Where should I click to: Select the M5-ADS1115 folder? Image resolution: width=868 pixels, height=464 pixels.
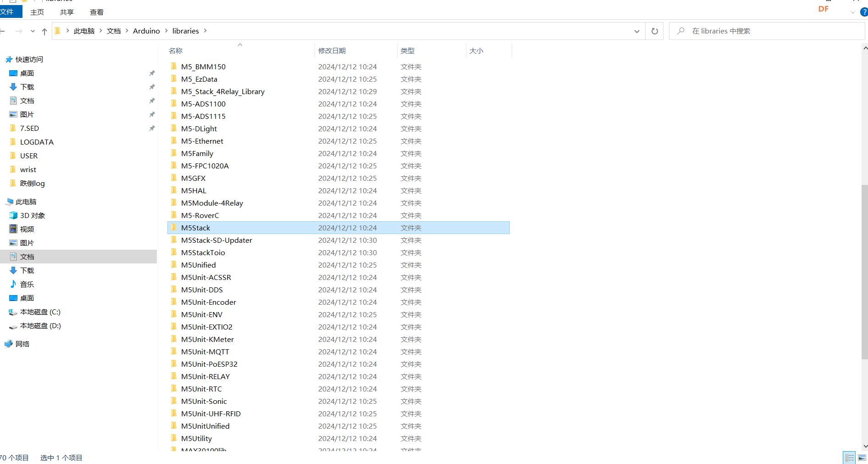[338, 116]
